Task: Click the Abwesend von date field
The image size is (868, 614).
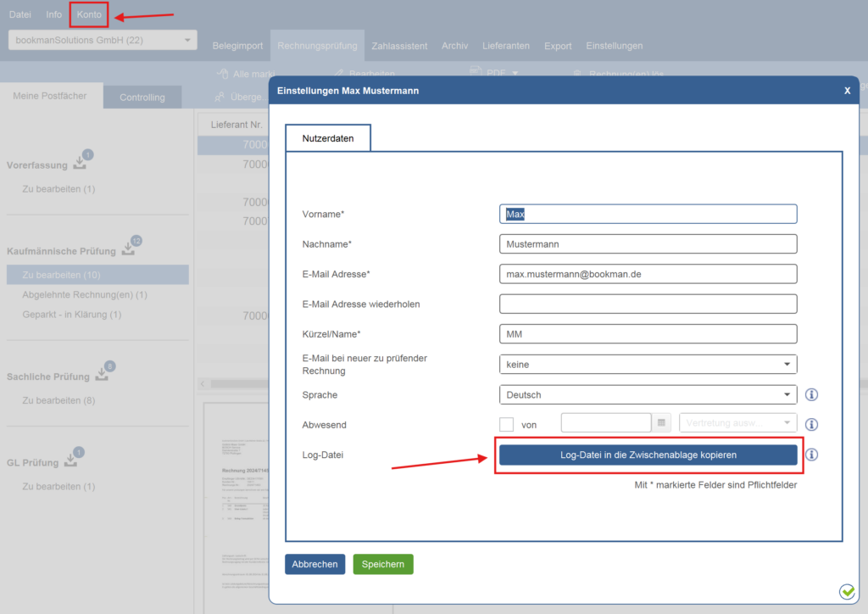Action: click(x=605, y=423)
